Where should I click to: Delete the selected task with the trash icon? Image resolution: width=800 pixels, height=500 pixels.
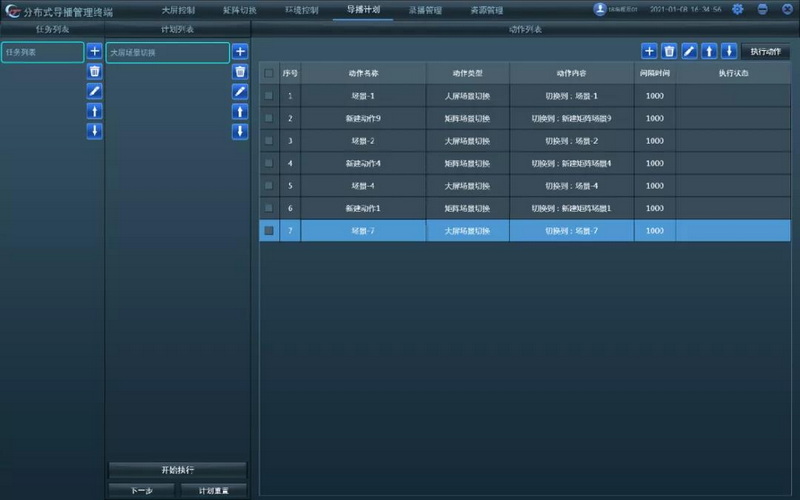pyautogui.click(x=94, y=71)
